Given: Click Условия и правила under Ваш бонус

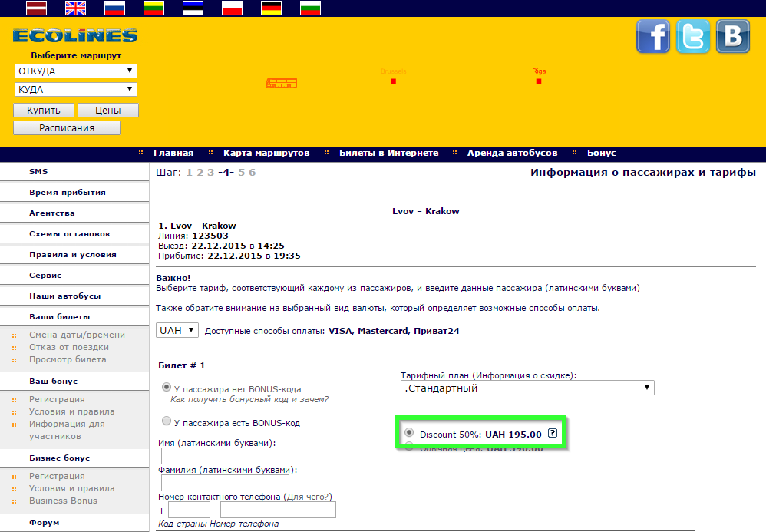Looking at the screenshot, I should pyautogui.click(x=72, y=411).
